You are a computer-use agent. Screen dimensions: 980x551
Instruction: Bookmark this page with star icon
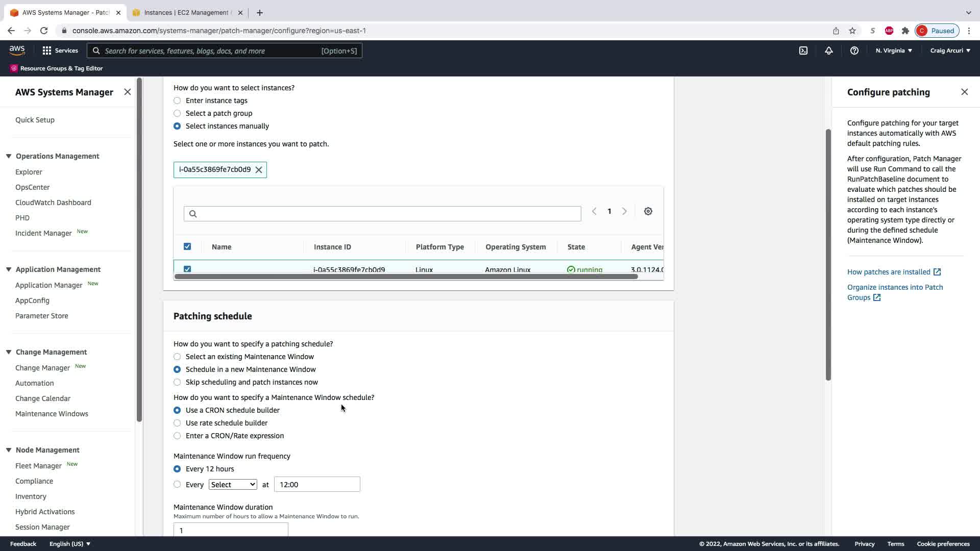852,31
